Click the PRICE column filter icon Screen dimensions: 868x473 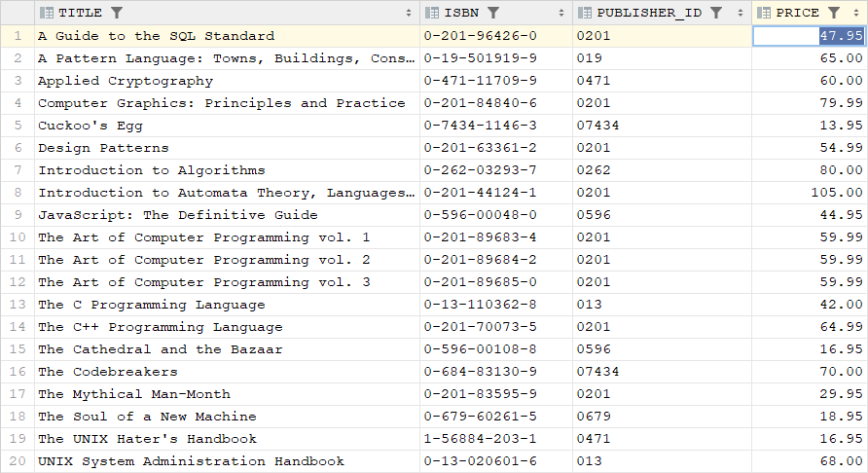pos(834,13)
